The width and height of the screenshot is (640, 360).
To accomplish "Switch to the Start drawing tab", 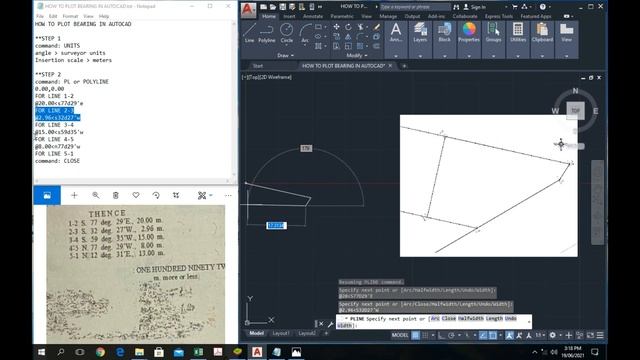I will pyautogui.click(x=258, y=66).
